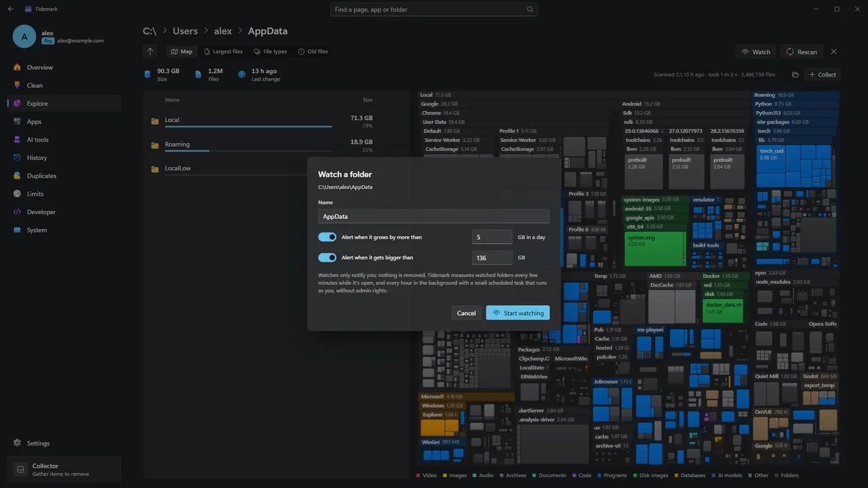This screenshot has width=868, height=488.
Task: Open Settings at the sidebar bottom
Action: (x=64, y=443)
